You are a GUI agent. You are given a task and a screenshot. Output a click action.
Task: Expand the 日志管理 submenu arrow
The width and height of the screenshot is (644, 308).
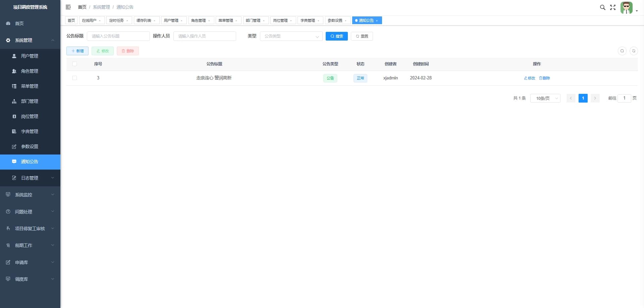(x=53, y=178)
